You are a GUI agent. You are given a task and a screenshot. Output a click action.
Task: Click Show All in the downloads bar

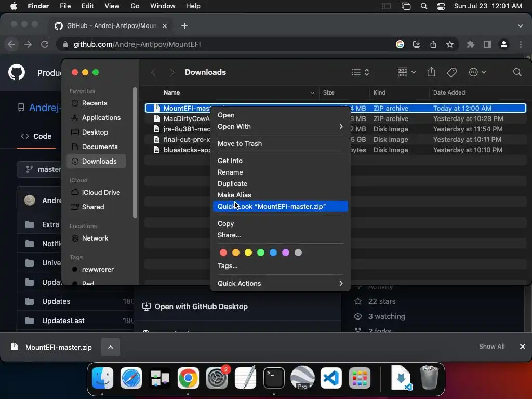pyautogui.click(x=491, y=347)
